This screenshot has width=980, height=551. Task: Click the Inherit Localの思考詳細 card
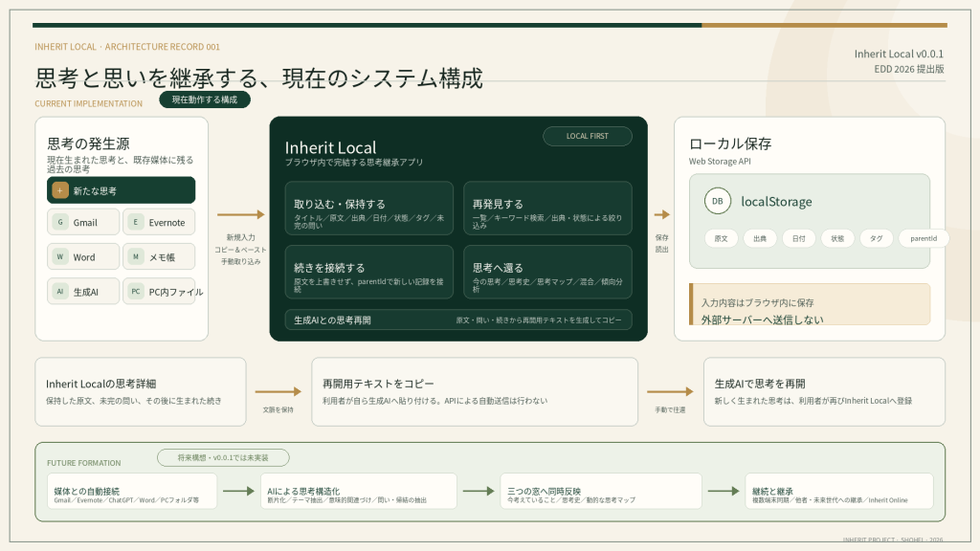click(x=141, y=391)
